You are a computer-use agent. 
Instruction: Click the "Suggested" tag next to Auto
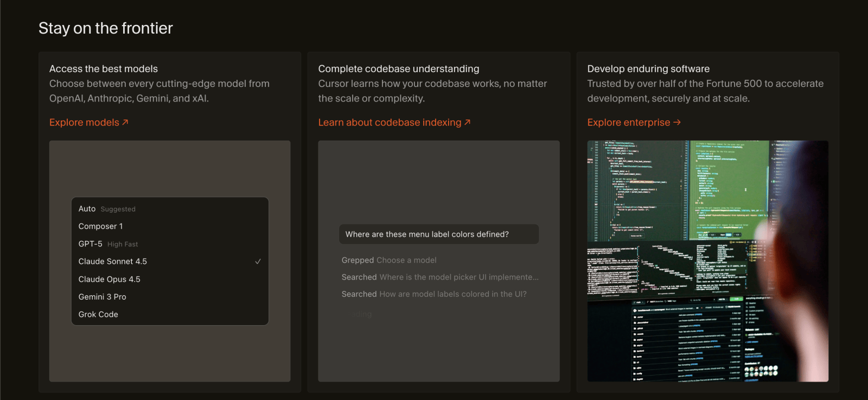[x=118, y=209]
